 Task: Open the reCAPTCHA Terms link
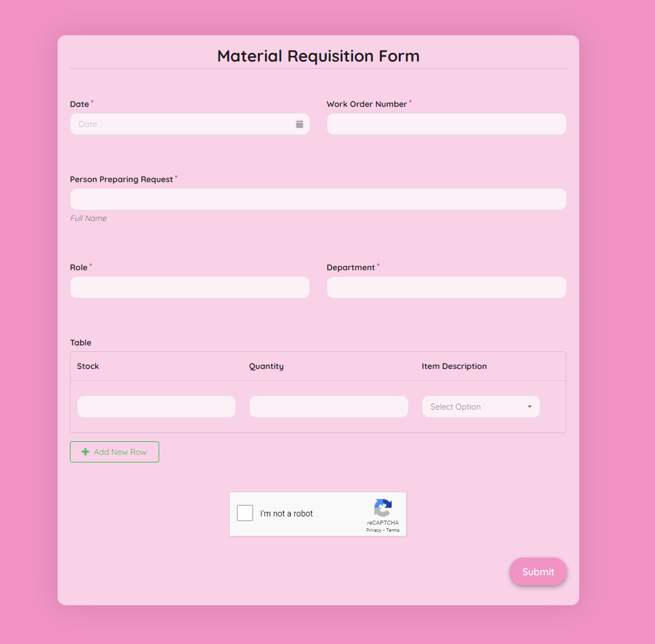393,530
